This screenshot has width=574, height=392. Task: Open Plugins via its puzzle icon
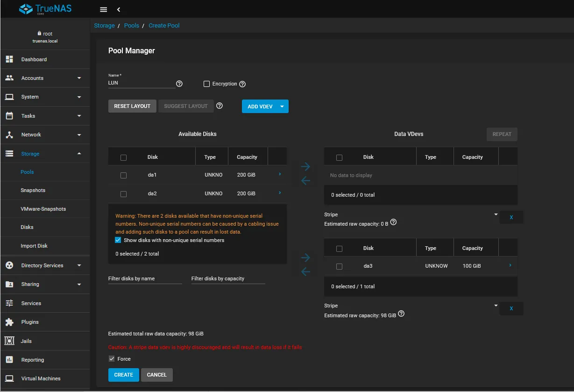(x=9, y=322)
